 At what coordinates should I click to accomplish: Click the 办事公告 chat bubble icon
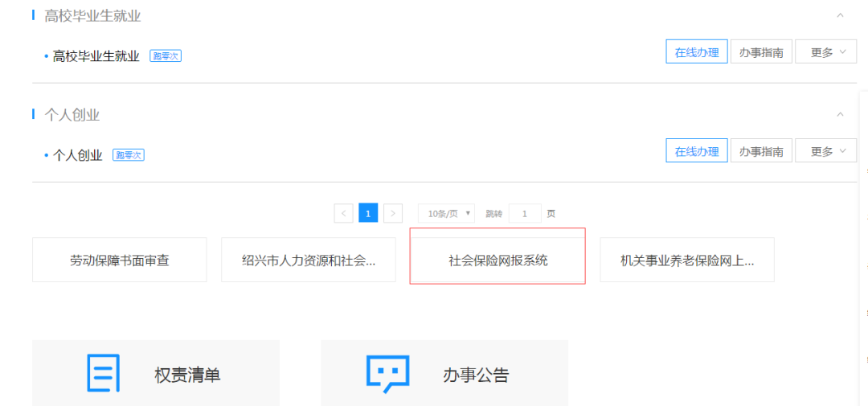[x=387, y=375]
